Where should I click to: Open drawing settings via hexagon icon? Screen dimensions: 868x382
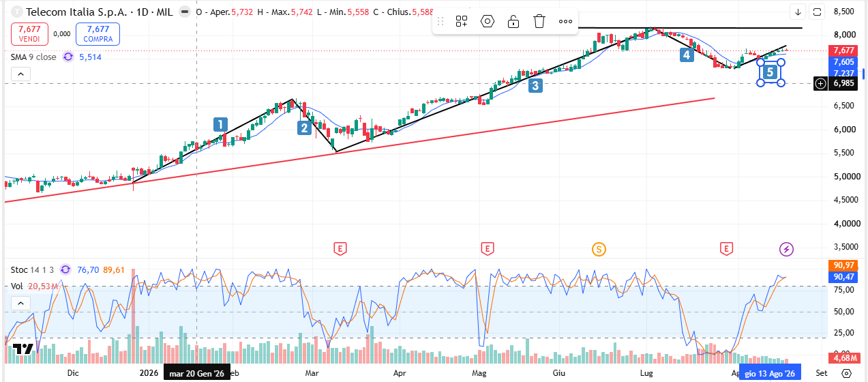[488, 21]
